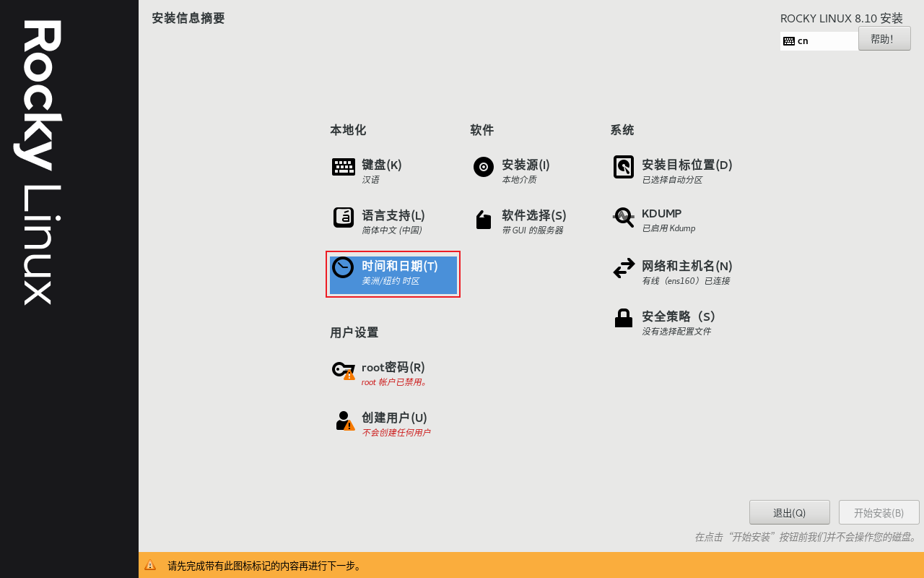Click warning triangle under 创建用户
Screen dimensions: 924x578
tap(348, 427)
